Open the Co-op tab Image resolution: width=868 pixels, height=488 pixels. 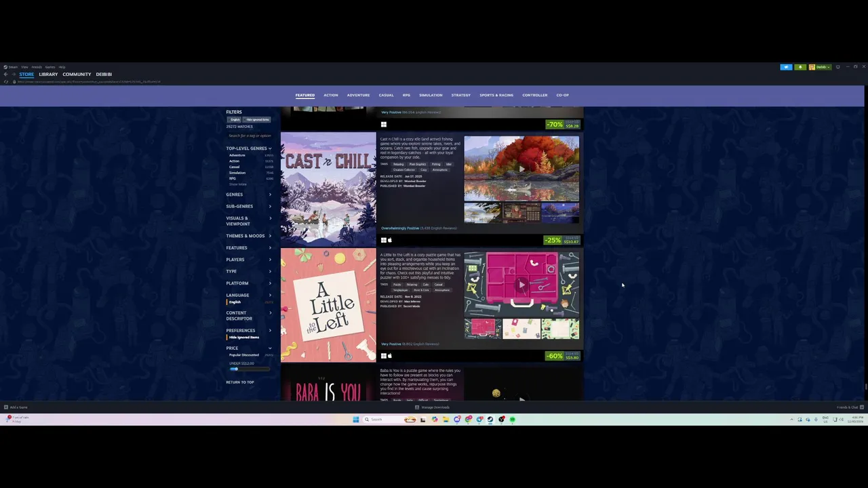click(563, 95)
